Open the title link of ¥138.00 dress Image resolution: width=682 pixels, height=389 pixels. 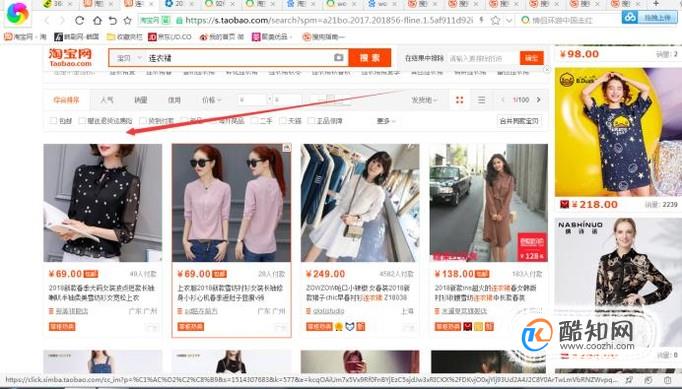485,293
